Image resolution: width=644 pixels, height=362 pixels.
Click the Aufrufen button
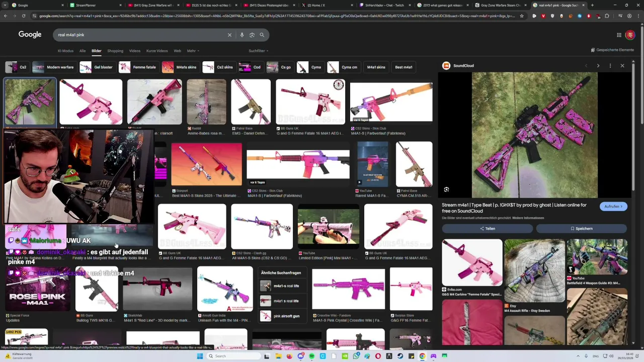click(613, 207)
